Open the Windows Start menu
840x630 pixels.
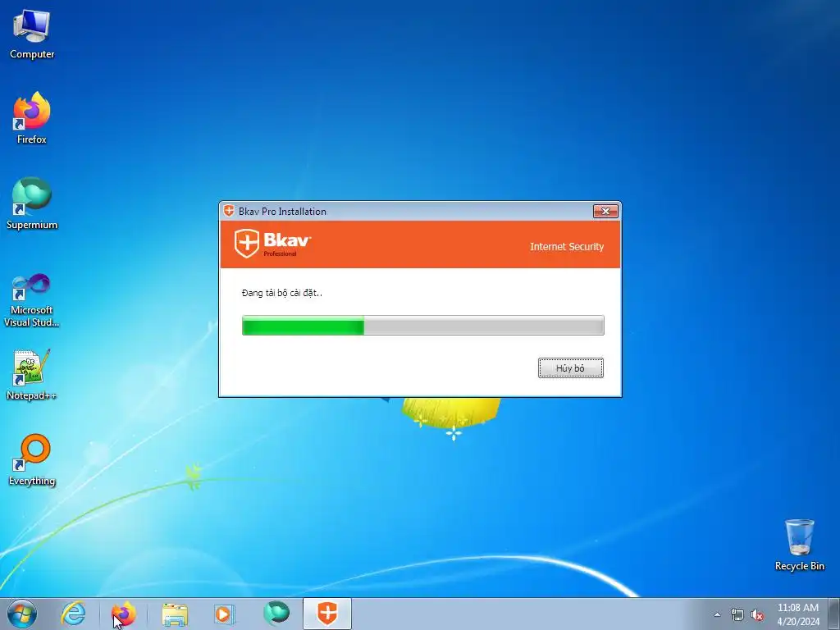(22, 614)
